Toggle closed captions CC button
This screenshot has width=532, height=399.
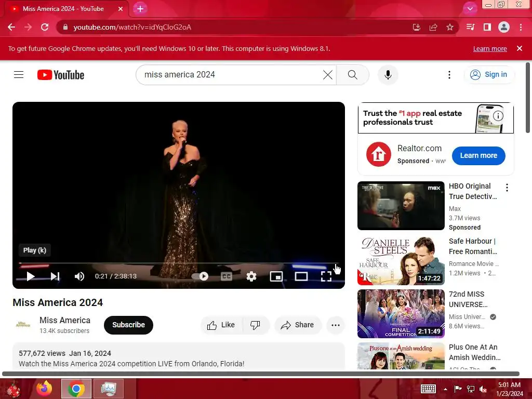point(227,276)
